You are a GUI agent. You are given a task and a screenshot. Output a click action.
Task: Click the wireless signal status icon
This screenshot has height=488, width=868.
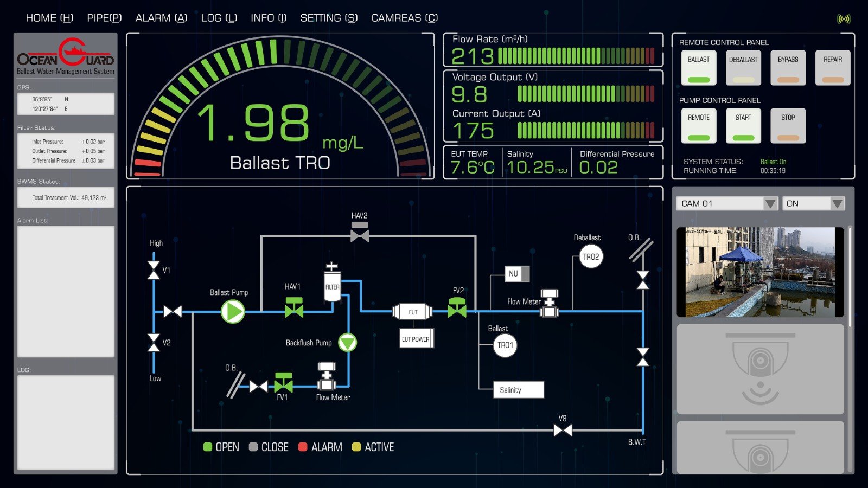[x=844, y=19]
